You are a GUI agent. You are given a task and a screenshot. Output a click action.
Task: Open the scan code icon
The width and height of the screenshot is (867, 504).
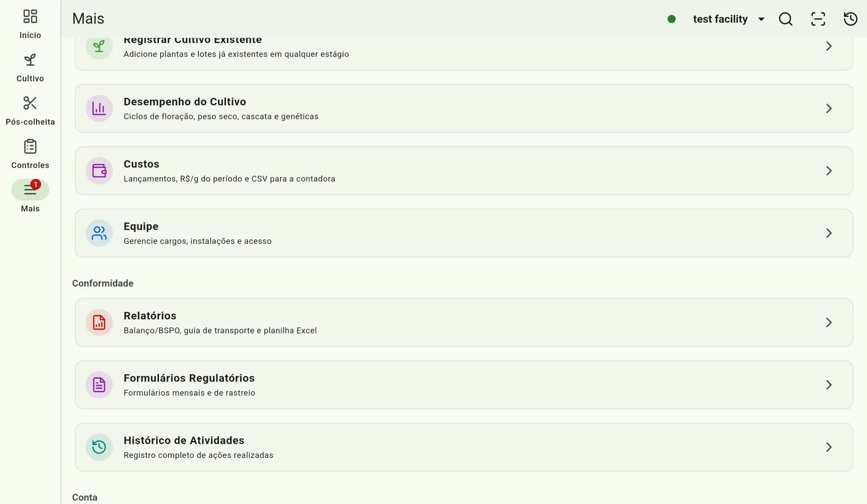pos(818,19)
